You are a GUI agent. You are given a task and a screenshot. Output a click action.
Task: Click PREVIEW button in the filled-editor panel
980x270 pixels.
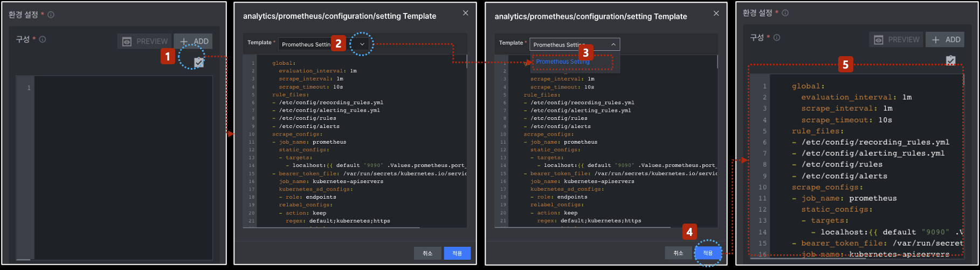tap(896, 39)
